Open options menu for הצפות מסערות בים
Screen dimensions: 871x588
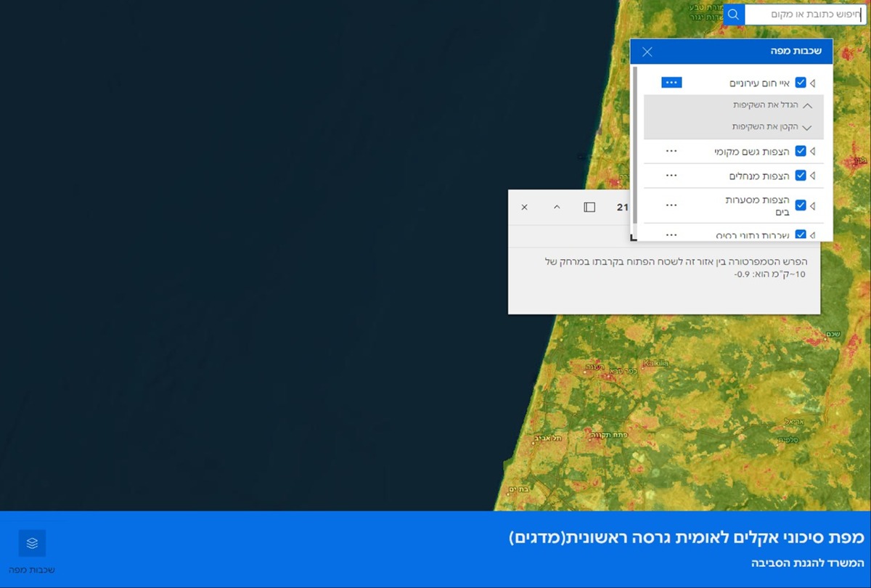(671, 205)
